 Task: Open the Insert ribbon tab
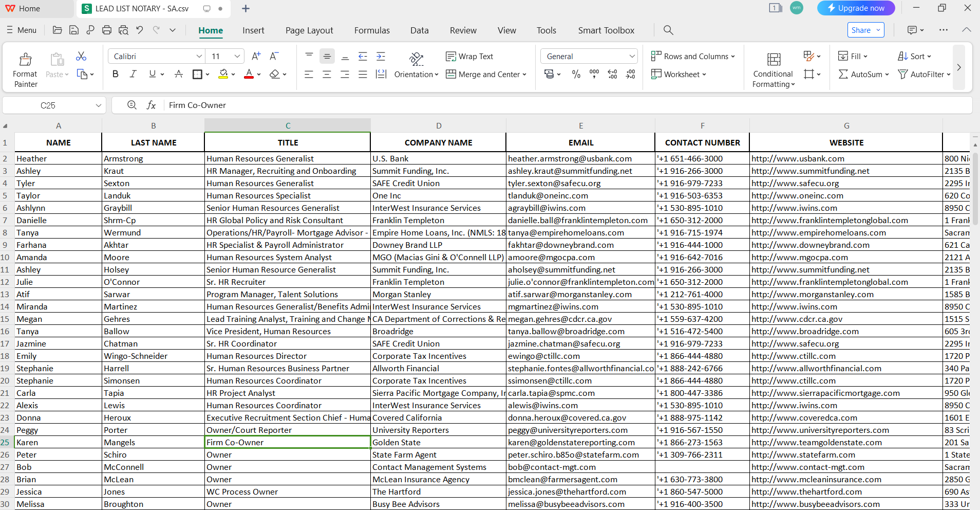pos(253,30)
